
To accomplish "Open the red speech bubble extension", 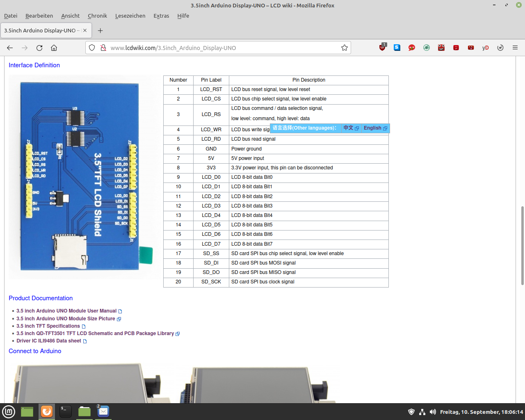I will [412, 48].
